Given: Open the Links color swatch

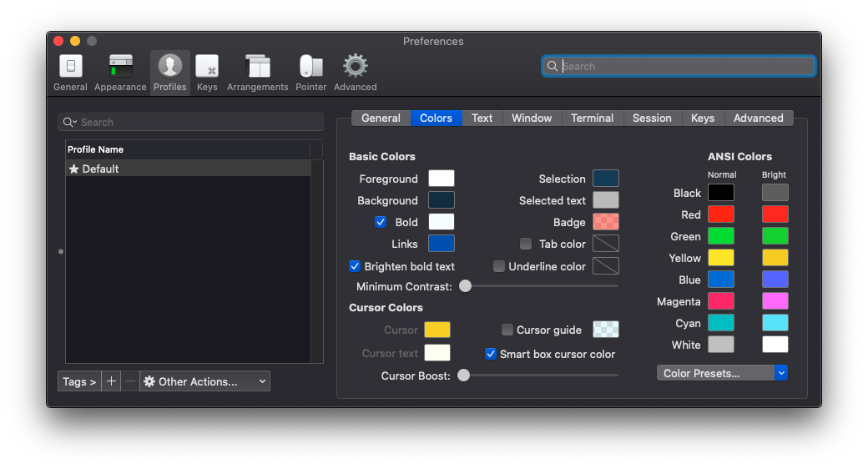Looking at the screenshot, I should point(442,243).
